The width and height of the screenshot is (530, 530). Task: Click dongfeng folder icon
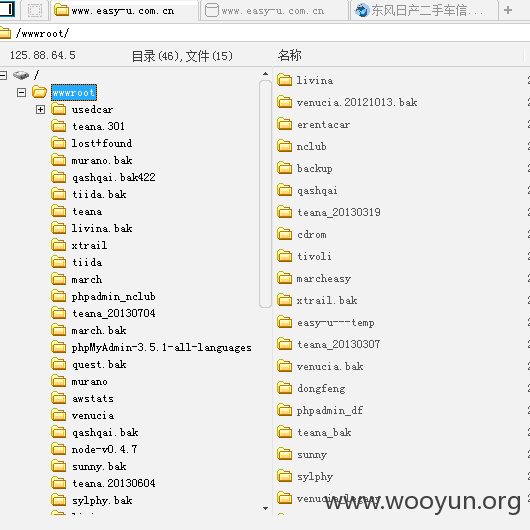coord(285,388)
